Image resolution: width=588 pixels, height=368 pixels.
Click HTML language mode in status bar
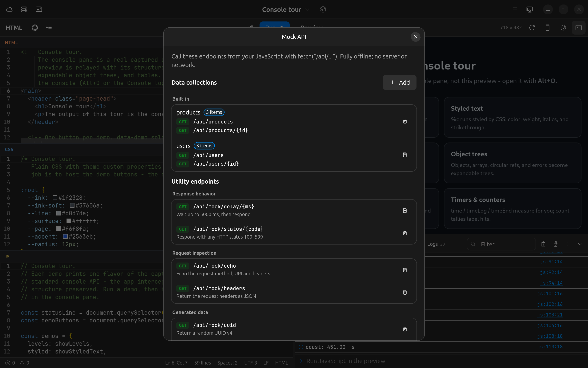click(281, 363)
